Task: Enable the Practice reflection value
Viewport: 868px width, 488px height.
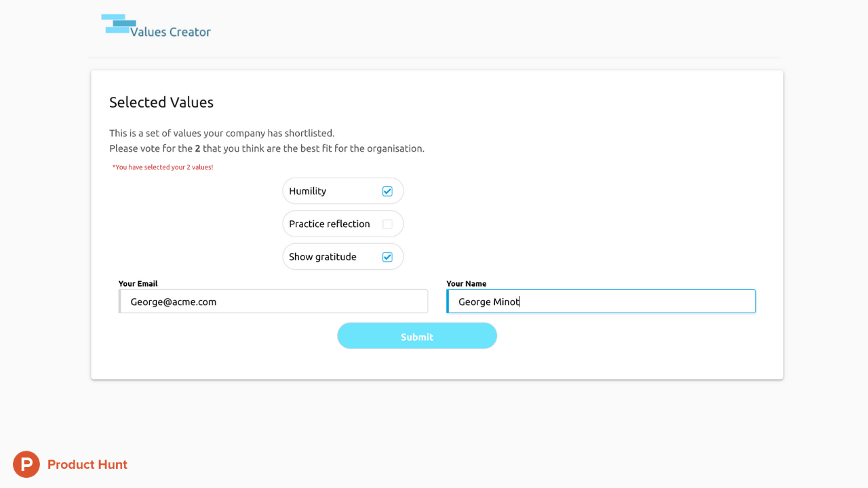Action: coord(387,224)
